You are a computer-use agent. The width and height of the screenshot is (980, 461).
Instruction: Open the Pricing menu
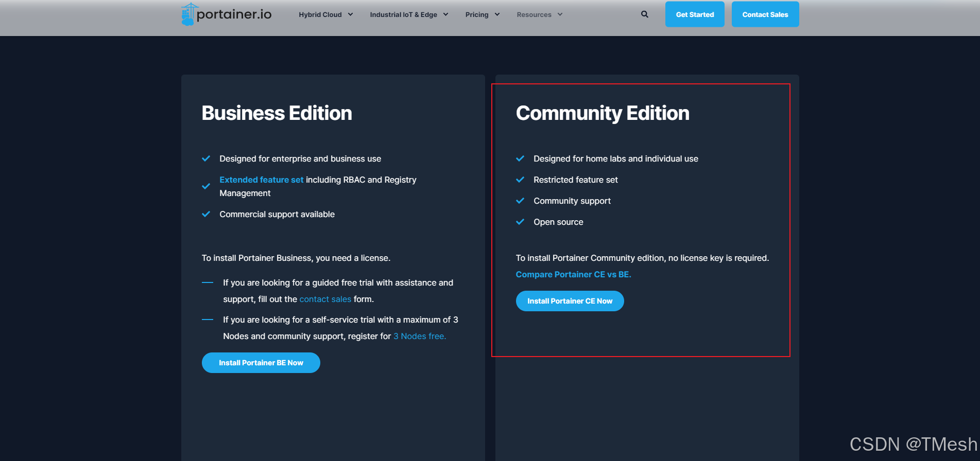(x=477, y=14)
